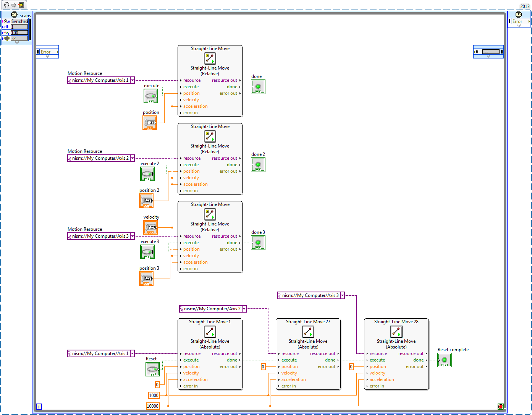Open the first Straight-Line Move (Relative) VI icon

pyautogui.click(x=210, y=58)
